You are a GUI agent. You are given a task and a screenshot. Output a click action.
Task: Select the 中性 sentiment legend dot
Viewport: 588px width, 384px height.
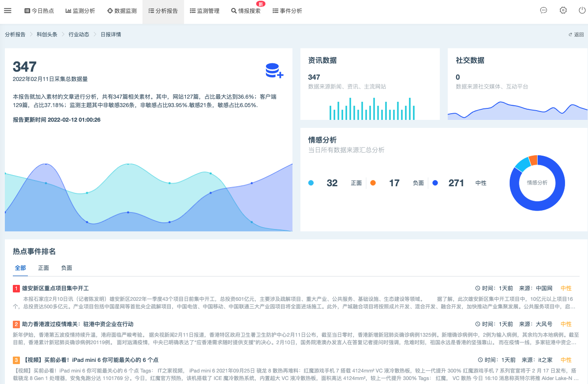click(x=435, y=183)
